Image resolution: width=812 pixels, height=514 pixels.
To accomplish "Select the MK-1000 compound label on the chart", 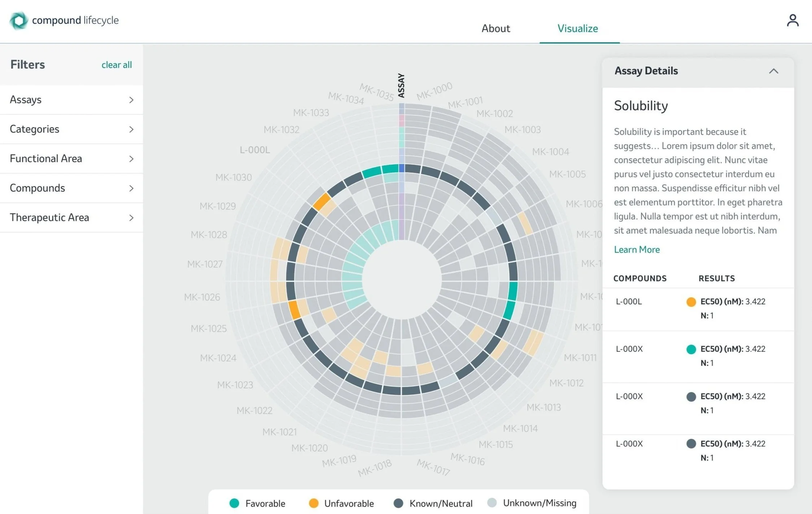I will [434, 91].
